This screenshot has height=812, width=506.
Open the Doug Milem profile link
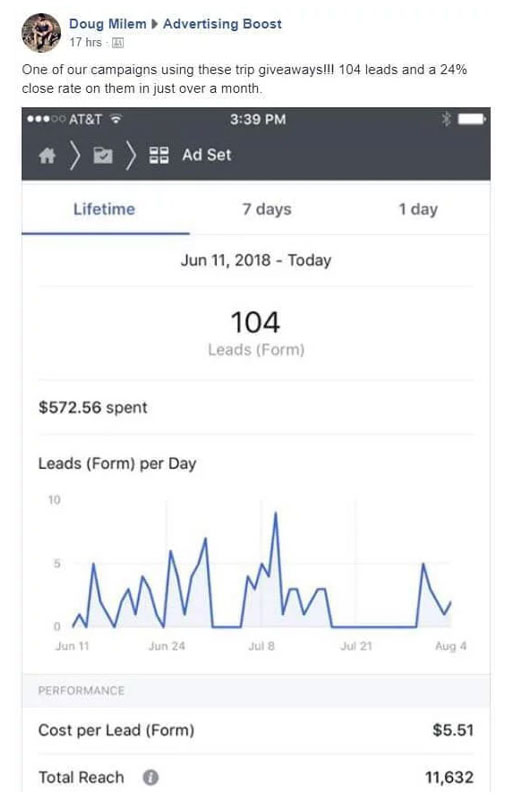tap(108, 24)
